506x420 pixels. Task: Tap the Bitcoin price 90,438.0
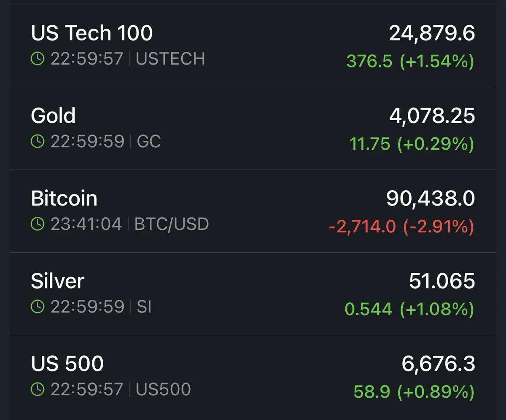[431, 199]
